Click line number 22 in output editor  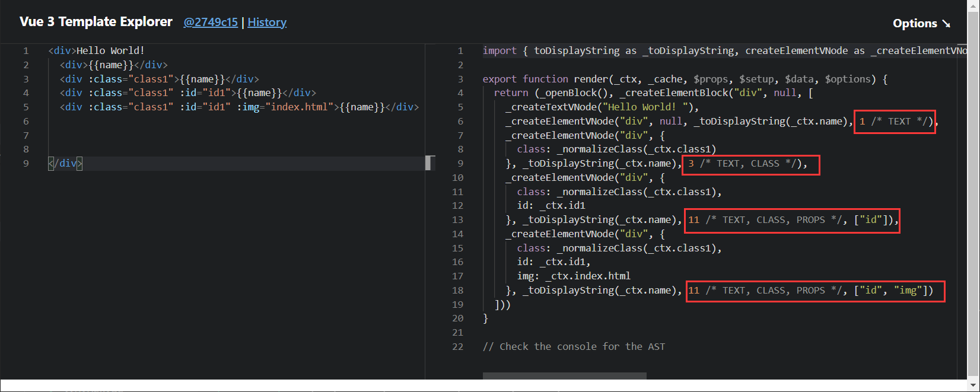(x=457, y=346)
